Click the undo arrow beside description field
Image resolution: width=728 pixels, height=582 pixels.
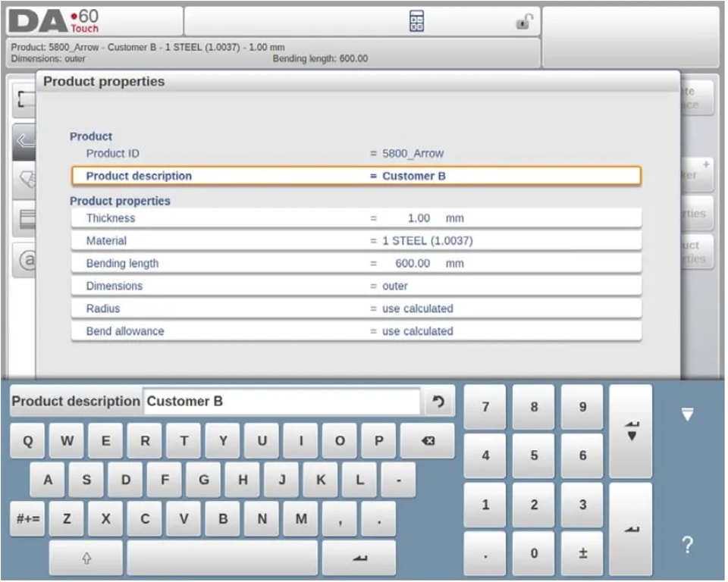coord(438,402)
